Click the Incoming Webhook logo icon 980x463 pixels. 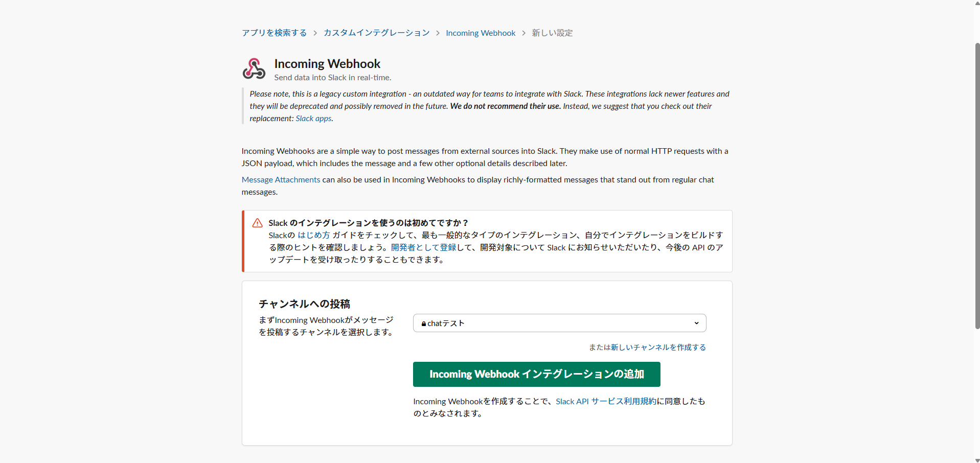tap(254, 68)
